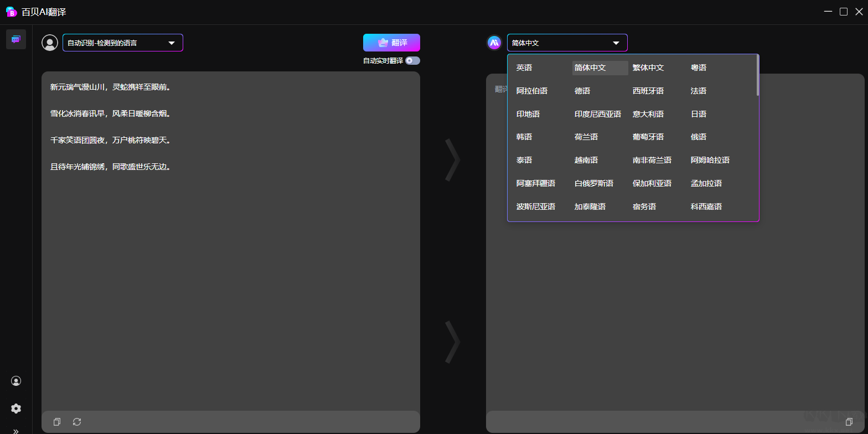Copy translated output with copy icon
The height and width of the screenshot is (434, 868).
tap(849, 422)
